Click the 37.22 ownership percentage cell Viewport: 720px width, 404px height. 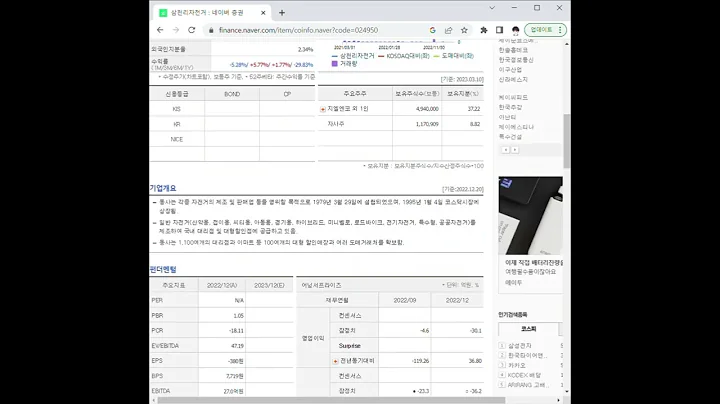(x=474, y=109)
